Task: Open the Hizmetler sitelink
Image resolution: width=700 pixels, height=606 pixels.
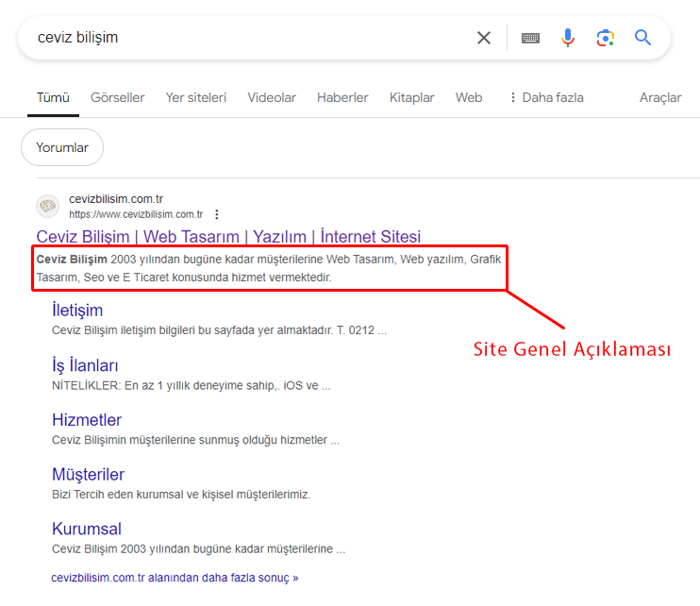Action: tap(87, 420)
